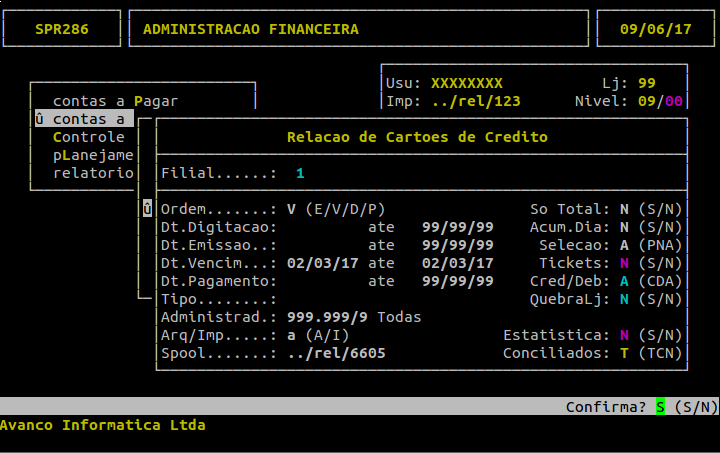This screenshot has height=453, width=720.
Task: Change the Selecao value A
Action: tap(624, 245)
